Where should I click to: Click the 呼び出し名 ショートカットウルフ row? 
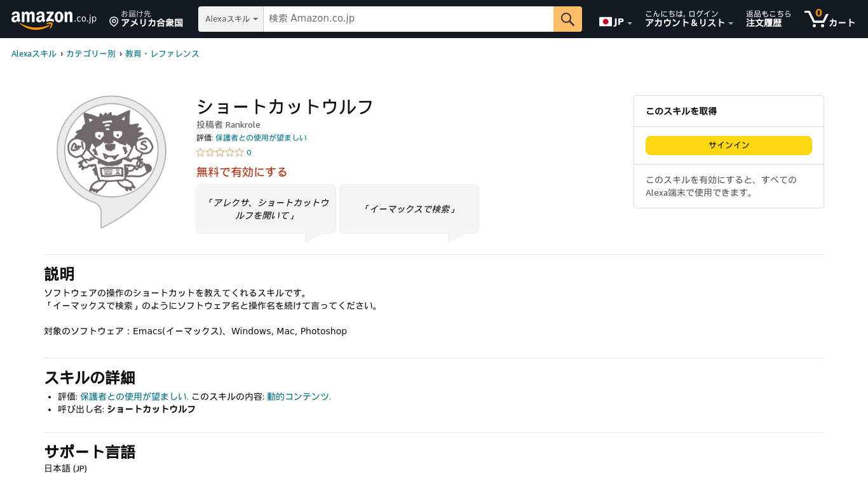click(x=126, y=409)
